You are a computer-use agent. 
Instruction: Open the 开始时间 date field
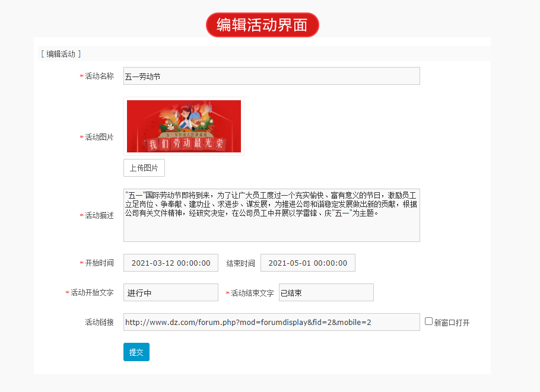[171, 263]
